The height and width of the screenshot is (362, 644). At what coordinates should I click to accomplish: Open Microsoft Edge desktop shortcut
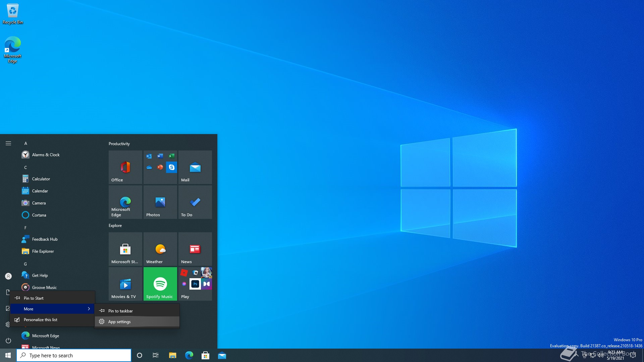pyautogui.click(x=13, y=50)
